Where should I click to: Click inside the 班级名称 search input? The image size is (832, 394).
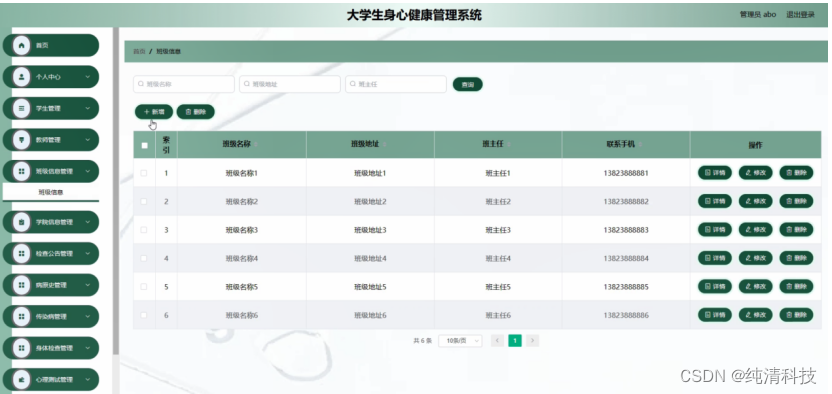(x=184, y=84)
